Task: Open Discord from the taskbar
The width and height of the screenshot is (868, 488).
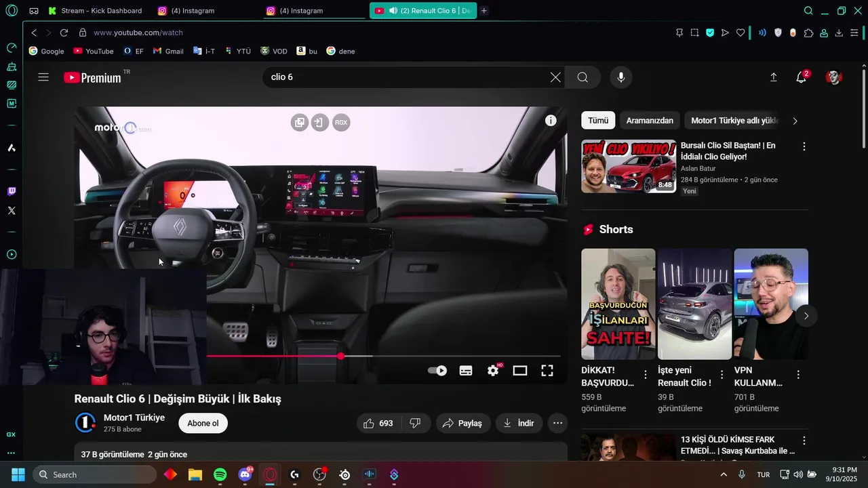Action: pos(245,474)
